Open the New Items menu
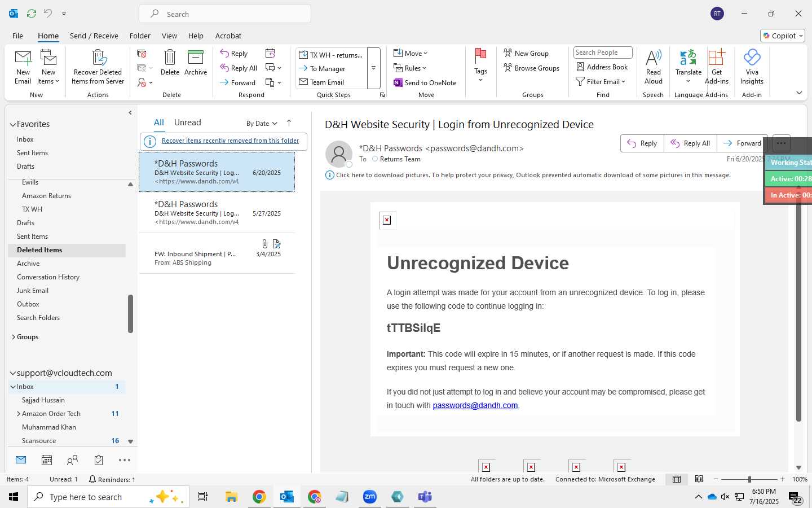The image size is (812, 508). coord(48,67)
